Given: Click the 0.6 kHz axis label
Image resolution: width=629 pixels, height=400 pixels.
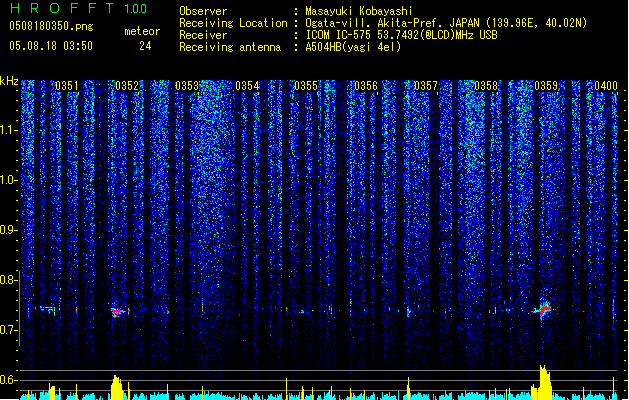Looking at the screenshot, I should click(x=9, y=380).
